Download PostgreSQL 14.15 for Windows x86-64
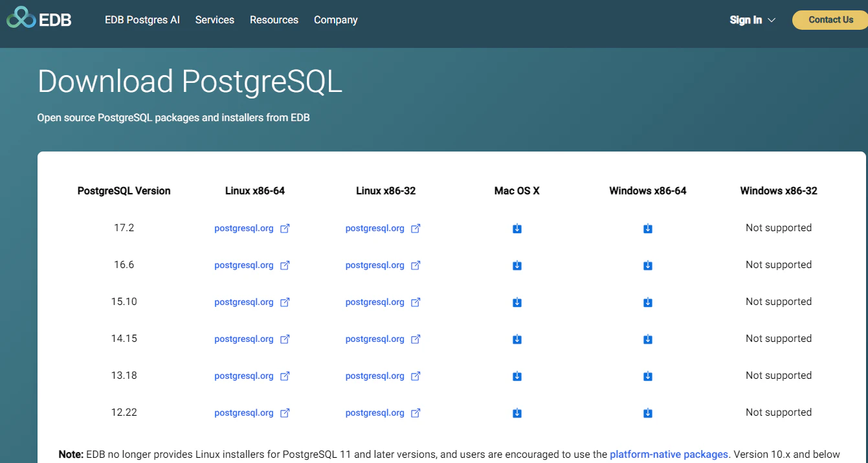Screen dimensions: 868x463 (648, 339)
